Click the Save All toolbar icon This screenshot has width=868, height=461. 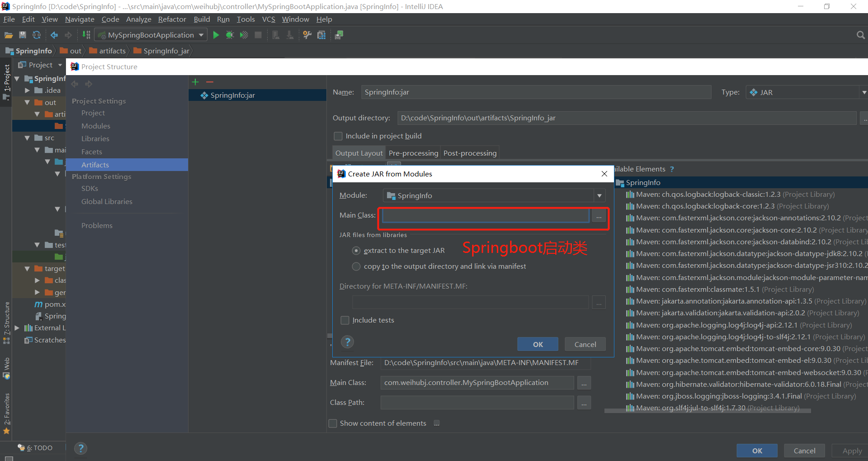(x=23, y=35)
